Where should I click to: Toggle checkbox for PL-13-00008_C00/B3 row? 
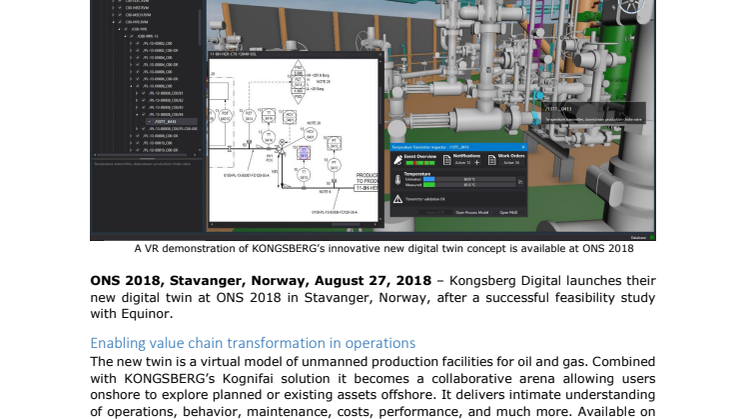[x=143, y=107]
